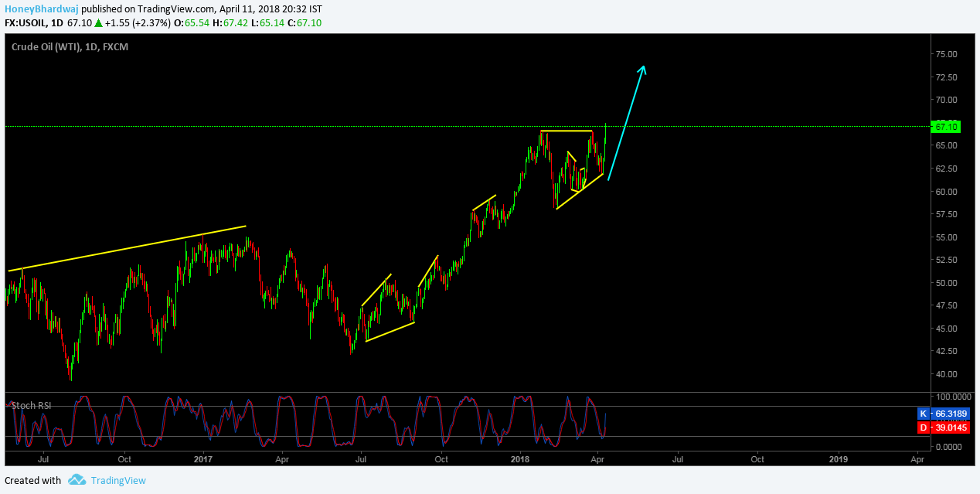Open HoneyBhardwaj author profile link
The width and height of the screenshot is (980, 494).
pos(41,9)
